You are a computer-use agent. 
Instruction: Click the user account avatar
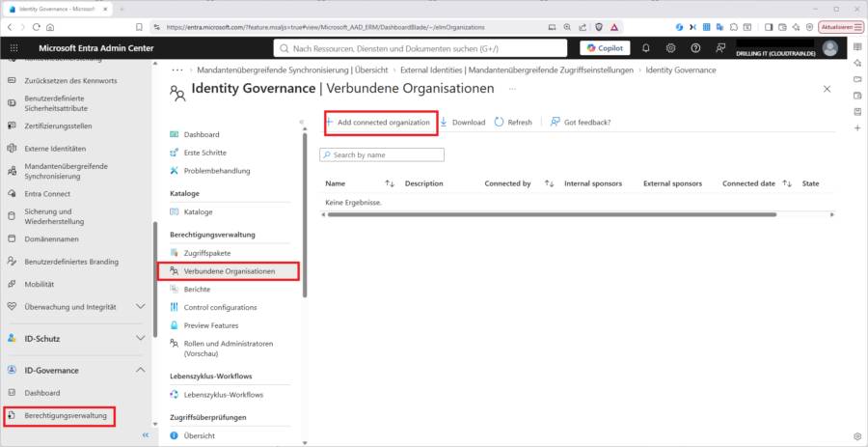pyautogui.click(x=829, y=48)
